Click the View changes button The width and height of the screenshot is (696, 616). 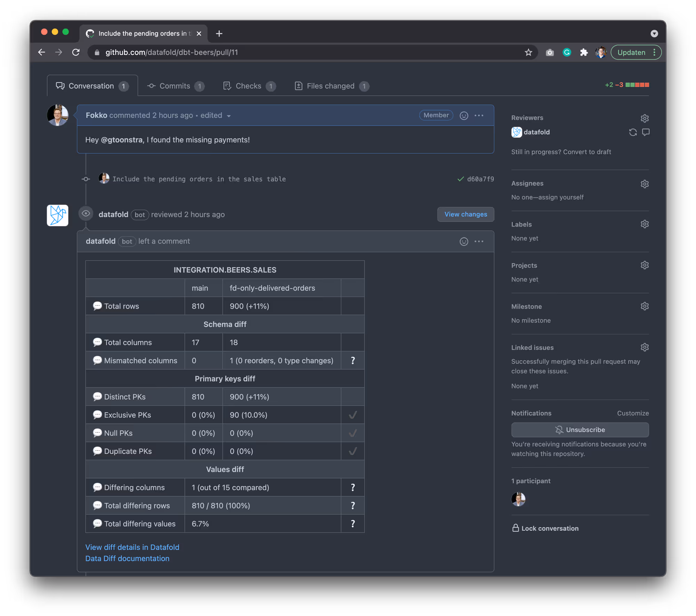click(465, 214)
